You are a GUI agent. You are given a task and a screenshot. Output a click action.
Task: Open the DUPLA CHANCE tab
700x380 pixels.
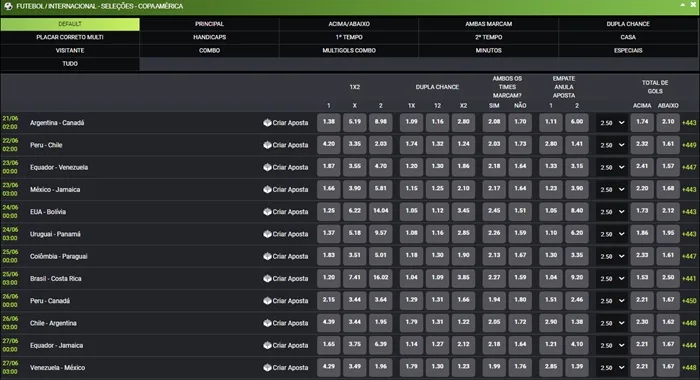click(x=628, y=24)
